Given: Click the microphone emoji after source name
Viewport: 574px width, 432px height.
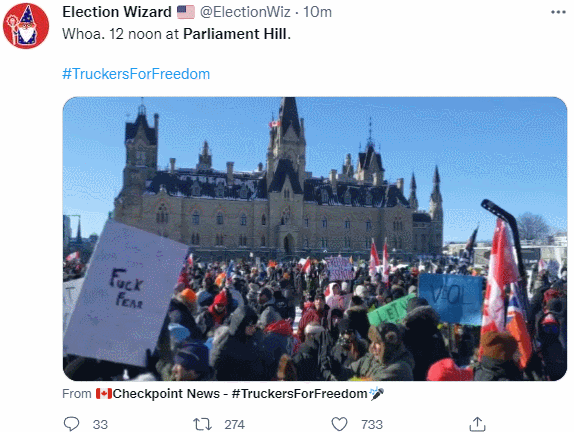Looking at the screenshot, I should 377,394.
